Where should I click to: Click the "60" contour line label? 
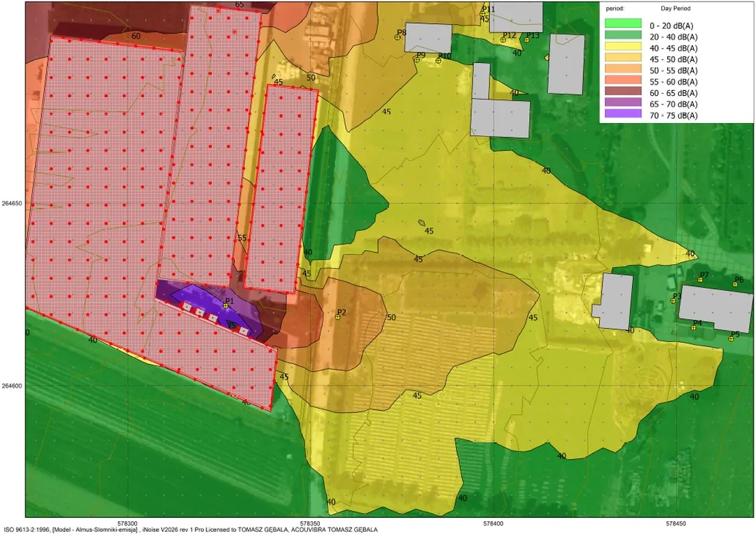[x=136, y=36]
